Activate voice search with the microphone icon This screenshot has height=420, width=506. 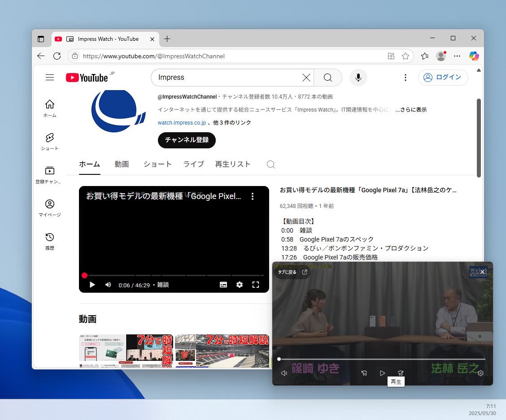[x=358, y=77]
